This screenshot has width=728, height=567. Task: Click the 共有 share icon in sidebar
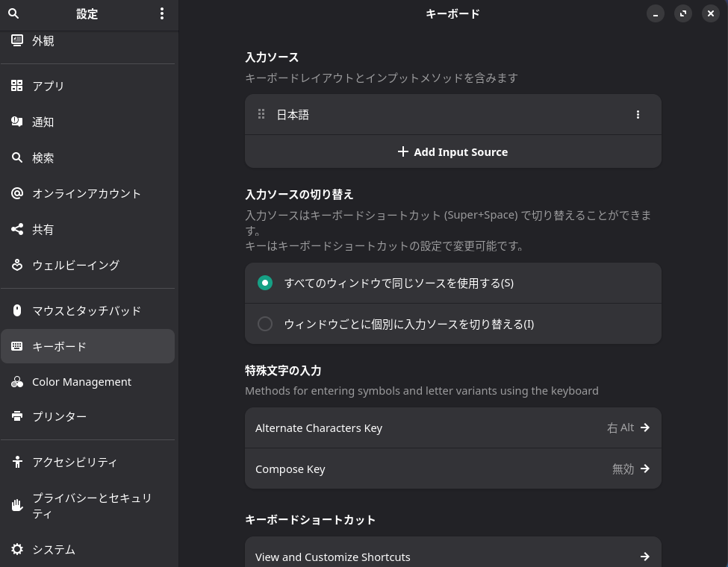pos(17,229)
